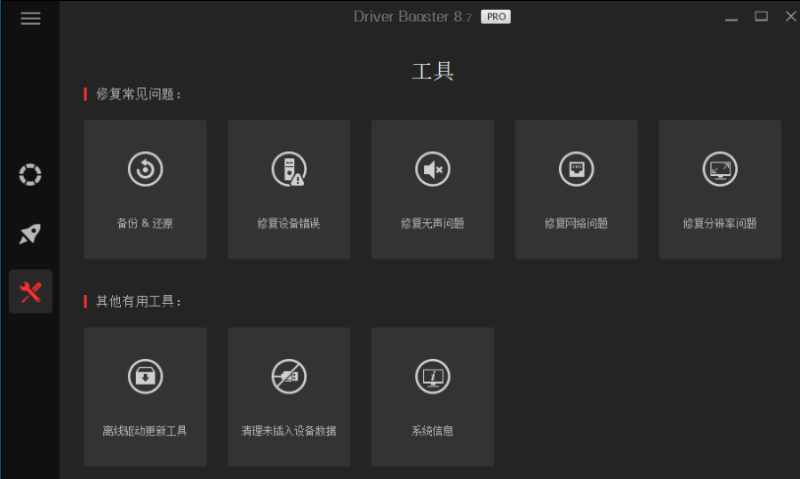This screenshot has width=800, height=479.
Task: Open 备份 & 还原 label
Action: pos(145,223)
